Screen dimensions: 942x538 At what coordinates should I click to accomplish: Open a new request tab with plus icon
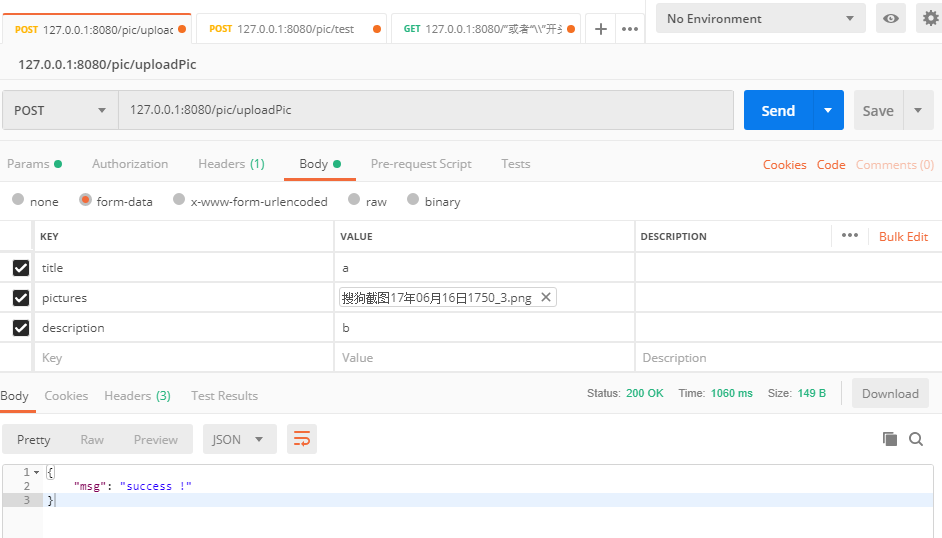coord(600,29)
